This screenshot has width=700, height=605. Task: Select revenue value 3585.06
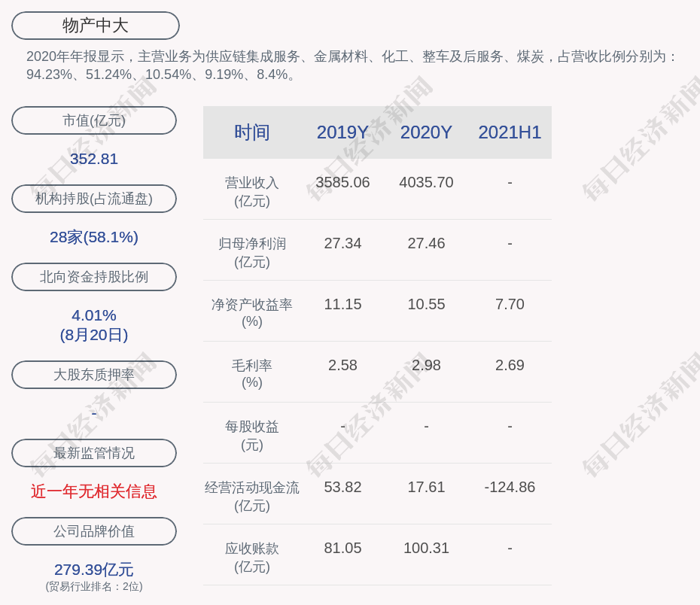click(342, 183)
